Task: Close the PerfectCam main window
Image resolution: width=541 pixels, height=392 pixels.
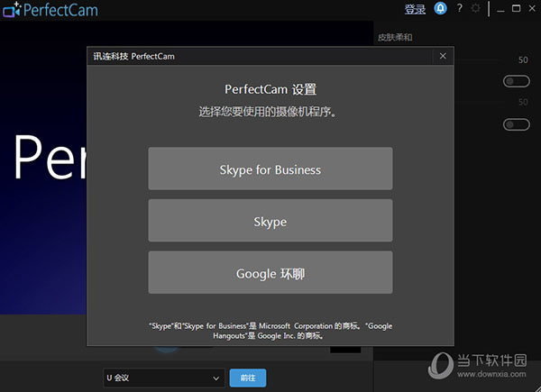Action: (532, 8)
